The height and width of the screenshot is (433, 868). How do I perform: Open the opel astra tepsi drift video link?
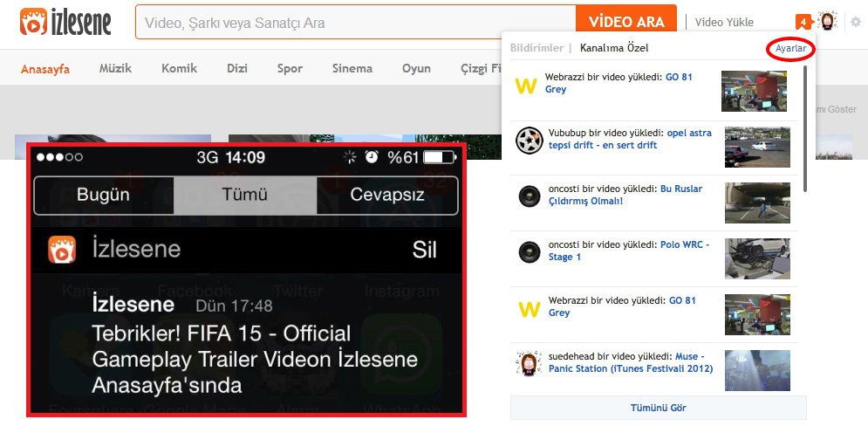click(630, 139)
